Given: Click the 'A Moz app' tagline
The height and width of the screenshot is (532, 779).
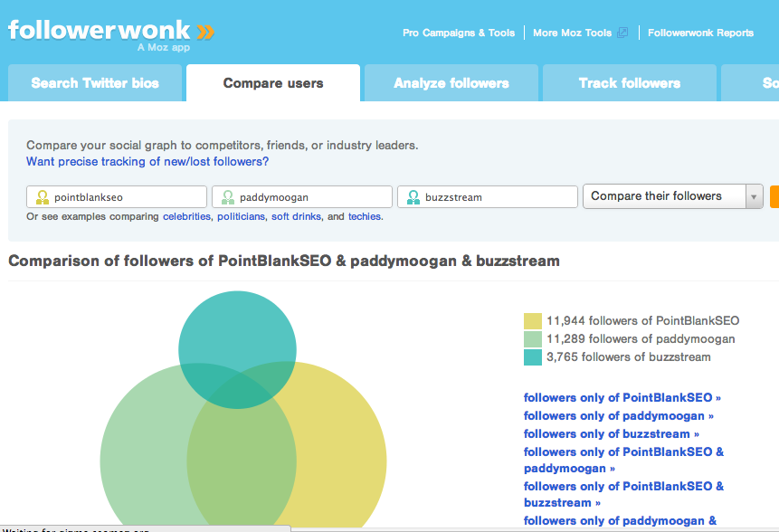Looking at the screenshot, I should [x=164, y=48].
